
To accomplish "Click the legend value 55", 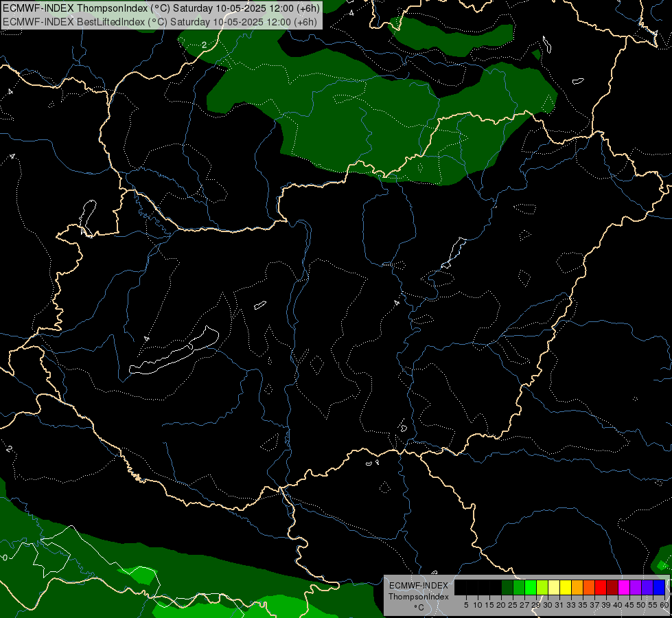I will (653, 605).
